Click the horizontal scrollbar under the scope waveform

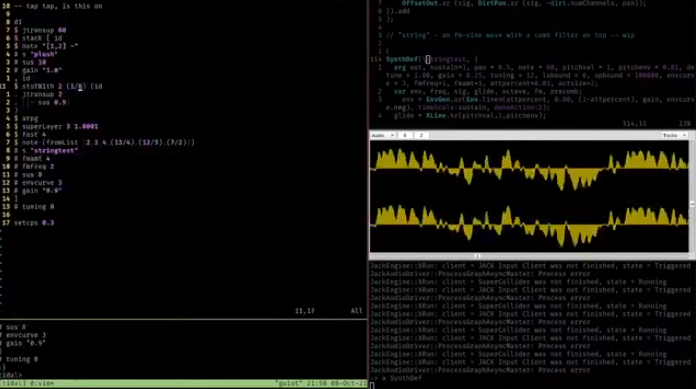529,256
